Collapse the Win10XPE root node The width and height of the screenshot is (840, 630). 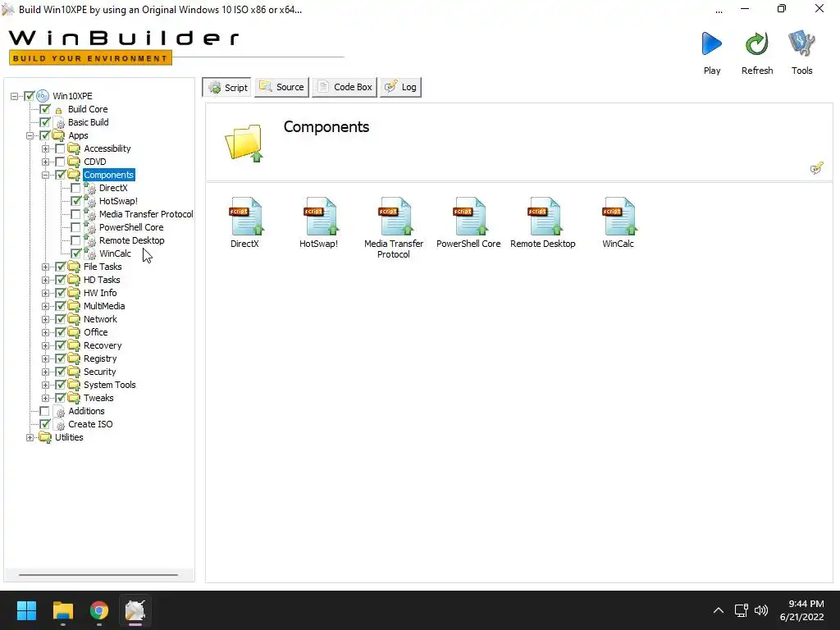[15, 97]
